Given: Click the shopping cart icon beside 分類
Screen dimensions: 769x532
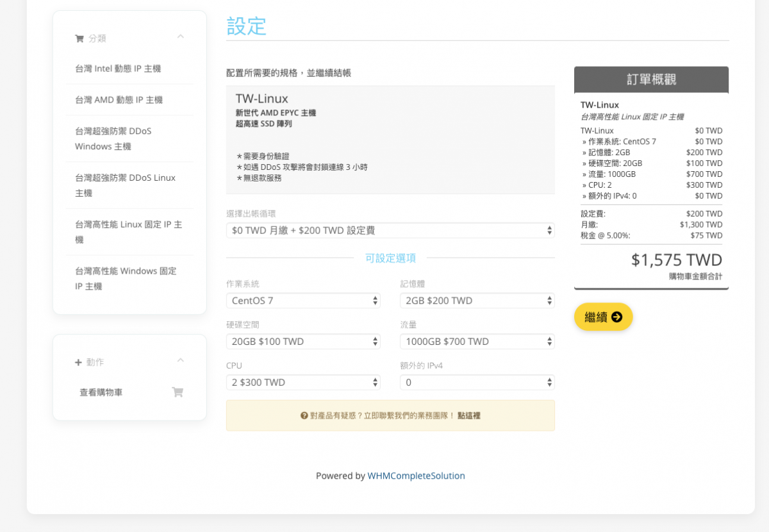Looking at the screenshot, I should [79, 38].
